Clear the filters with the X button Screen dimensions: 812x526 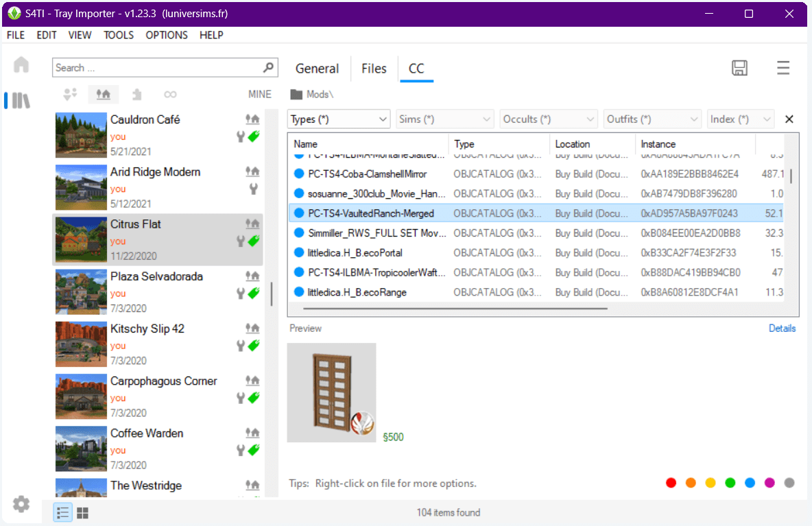pos(789,119)
